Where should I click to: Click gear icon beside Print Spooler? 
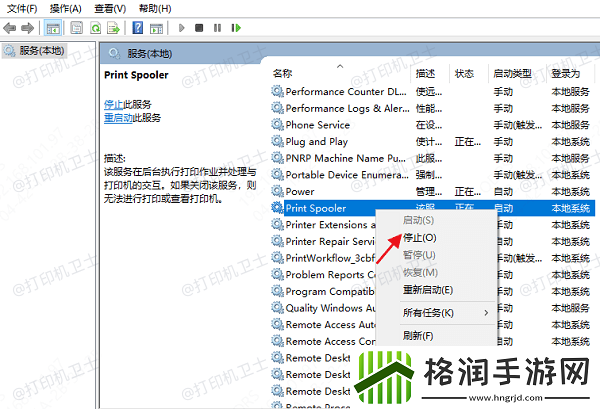coord(277,208)
